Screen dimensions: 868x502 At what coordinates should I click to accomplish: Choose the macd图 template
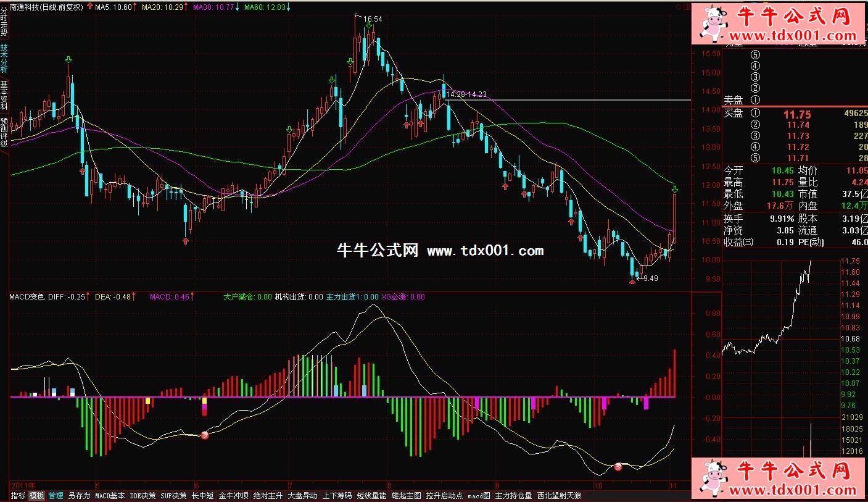tap(479, 495)
